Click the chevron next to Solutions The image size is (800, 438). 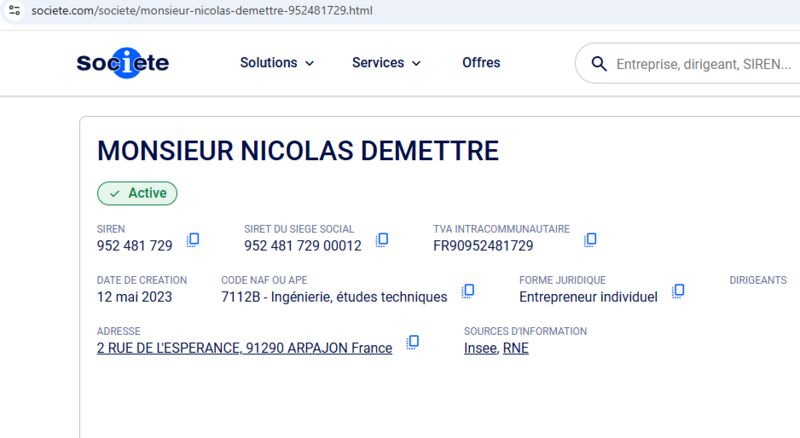(x=310, y=63)
